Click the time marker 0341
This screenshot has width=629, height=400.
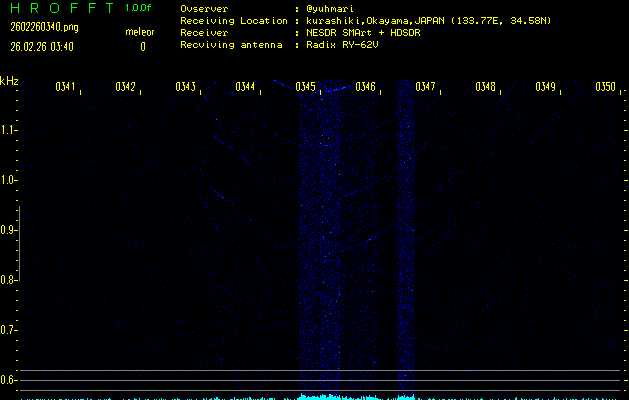point(65,87)
